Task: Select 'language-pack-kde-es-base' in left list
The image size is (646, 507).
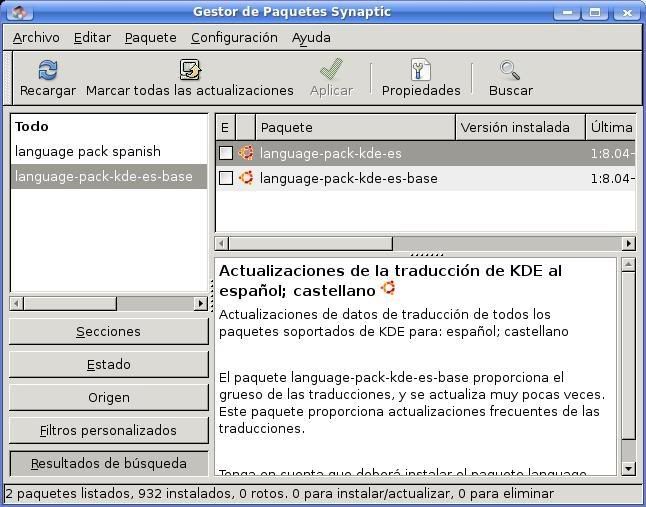Action: click(109, 176)
